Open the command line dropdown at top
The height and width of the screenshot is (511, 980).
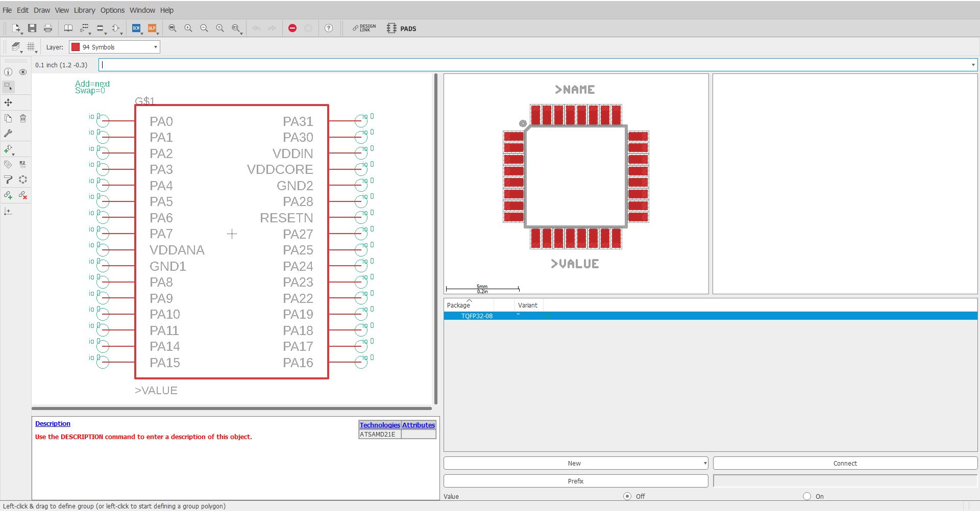(973, 65)
